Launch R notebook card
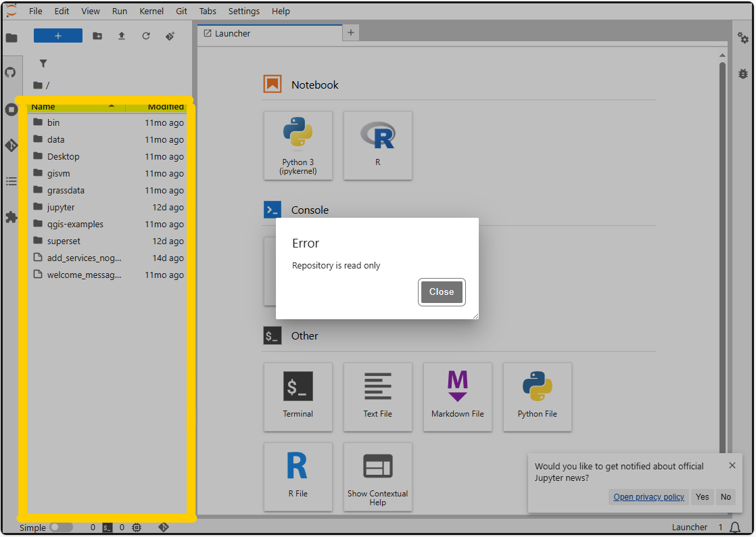 [378, 145]
